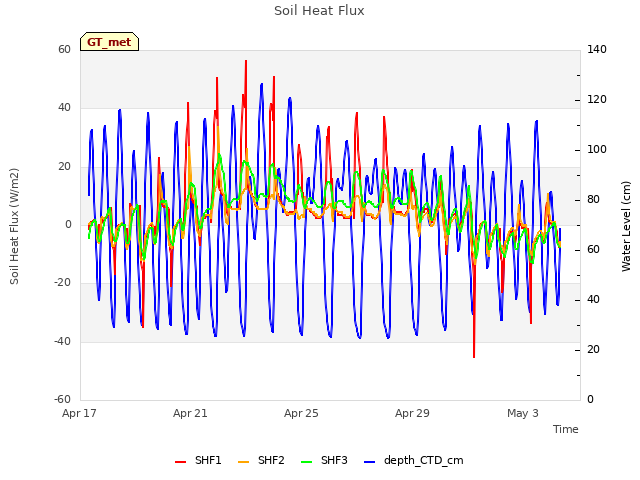
Task: Click the -20 left axis tick label
Action: (x=63, y=282)
